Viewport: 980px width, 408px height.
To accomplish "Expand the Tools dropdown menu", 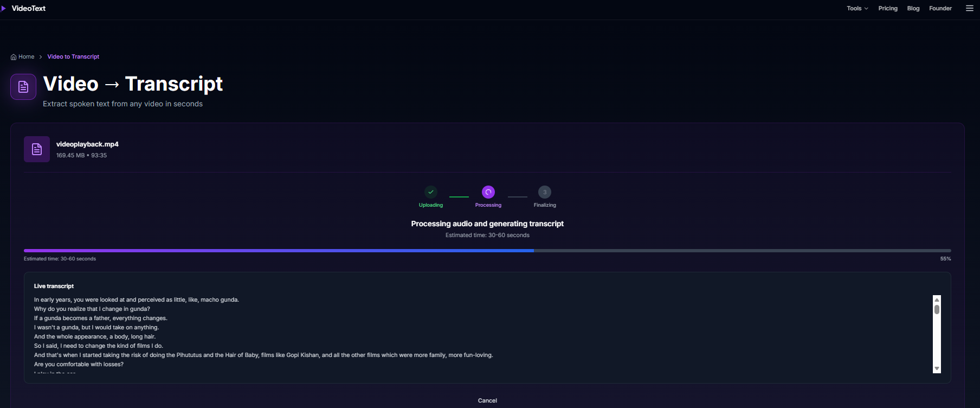I will coord(857,8).
